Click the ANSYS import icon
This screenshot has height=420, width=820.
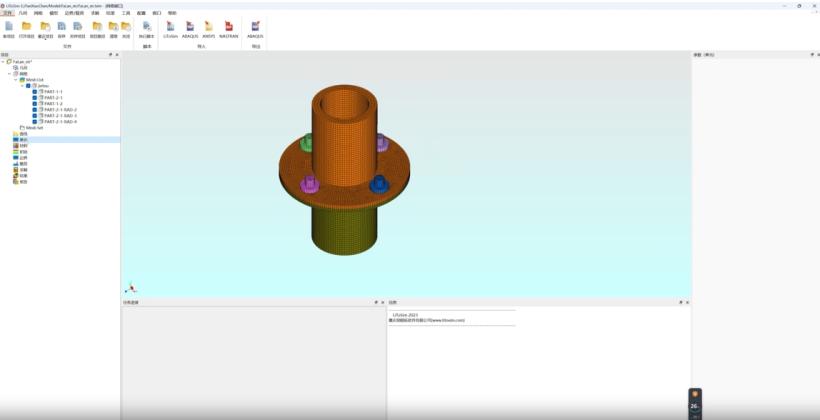(209, 27)
